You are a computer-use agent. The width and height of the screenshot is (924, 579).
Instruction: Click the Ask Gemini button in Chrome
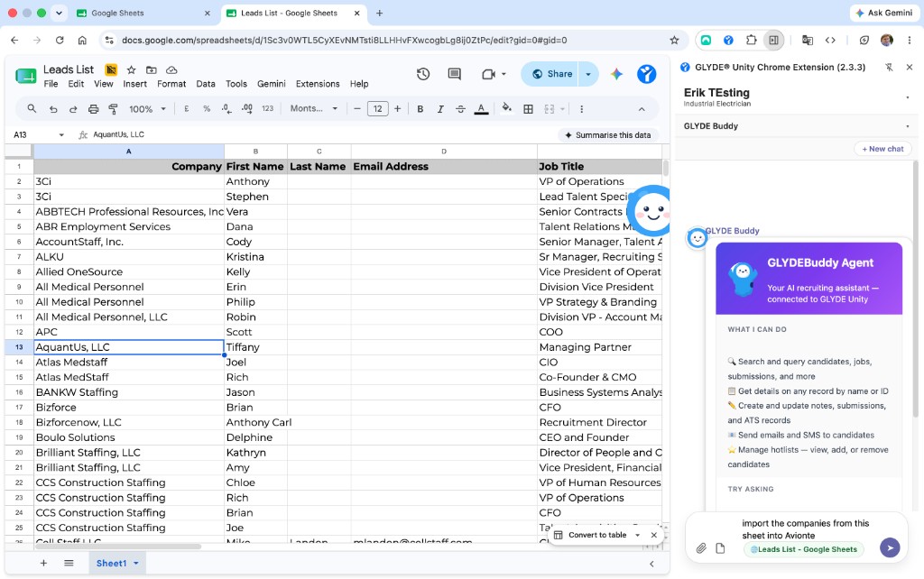[x=884, y=13]
